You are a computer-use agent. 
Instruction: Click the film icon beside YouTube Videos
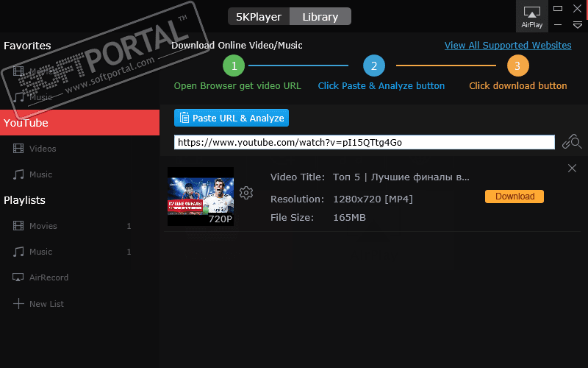click(18, 149)
